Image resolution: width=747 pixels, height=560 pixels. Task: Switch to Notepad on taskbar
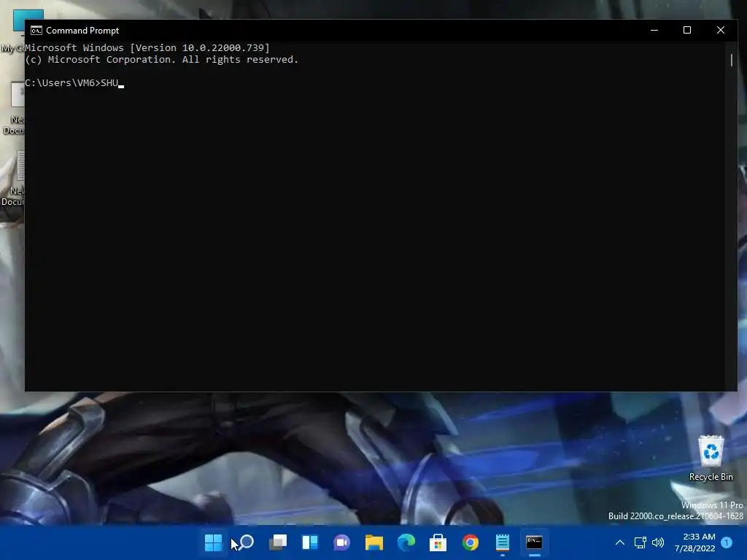[x=502, y=542]
